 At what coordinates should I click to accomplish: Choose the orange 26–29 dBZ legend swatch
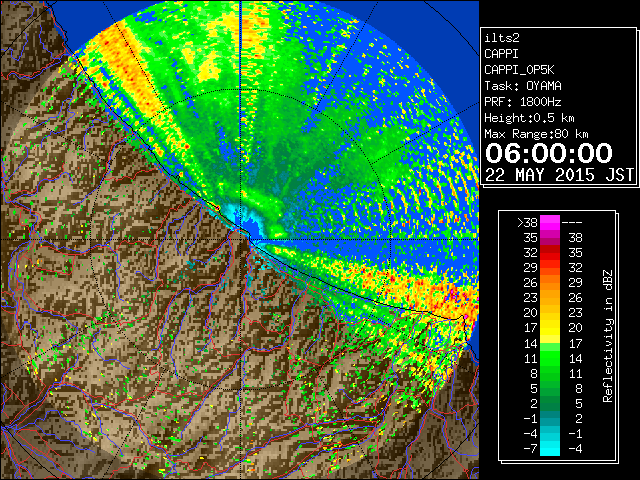(x=550, y=282)
